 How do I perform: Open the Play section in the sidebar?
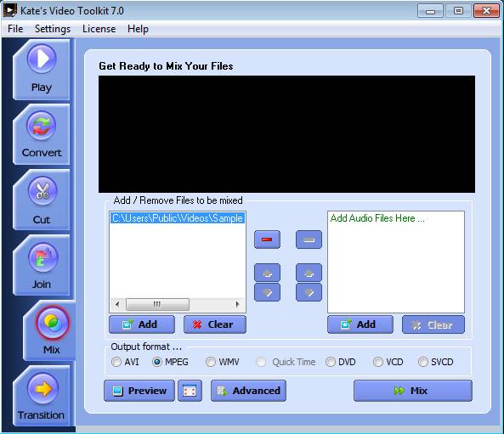click(41, 70)
